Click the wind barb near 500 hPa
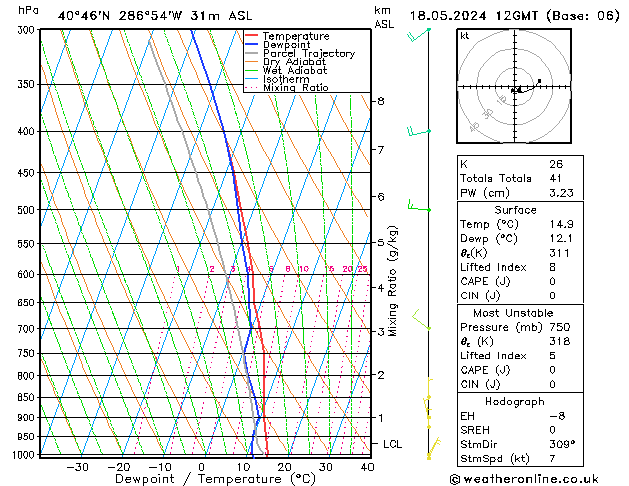629x486 pixels. (x=418, y=206)
